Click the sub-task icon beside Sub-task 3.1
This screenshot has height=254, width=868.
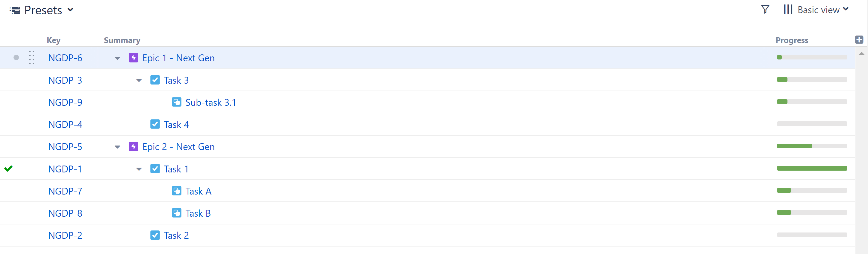click(177, 102)
